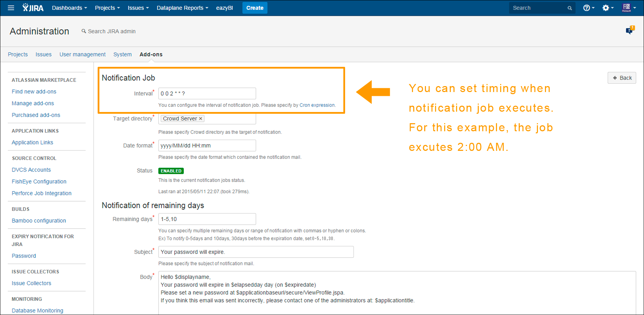Screen dimensions: 644x315
Task: Open the Cron expression link
Action: click(317, 105)
